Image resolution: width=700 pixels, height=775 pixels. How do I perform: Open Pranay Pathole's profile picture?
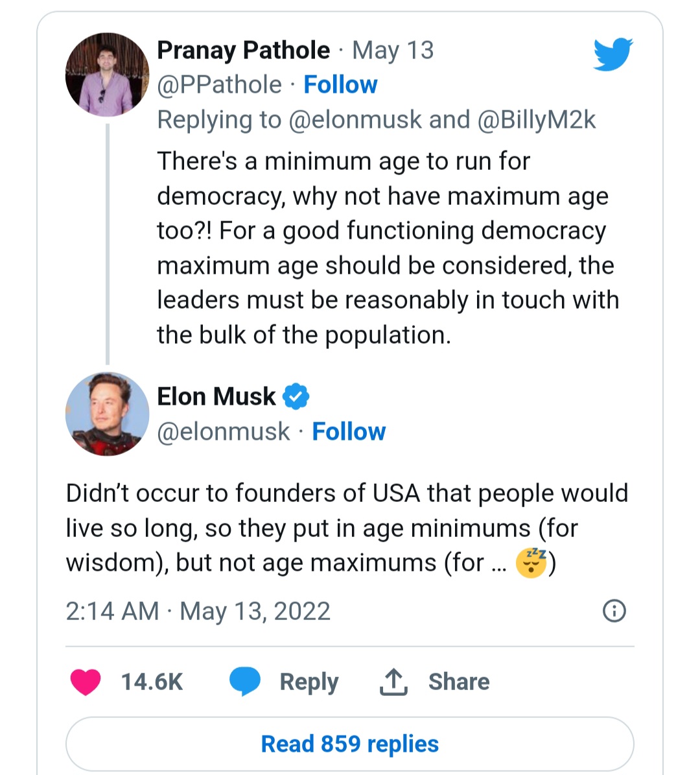click(x=108, y=75)
